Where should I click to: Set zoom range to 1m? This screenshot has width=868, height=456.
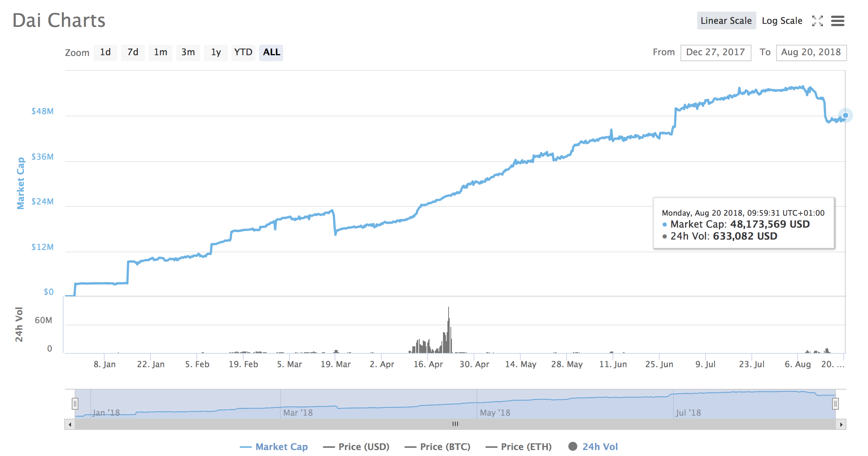tap(161, 52)
